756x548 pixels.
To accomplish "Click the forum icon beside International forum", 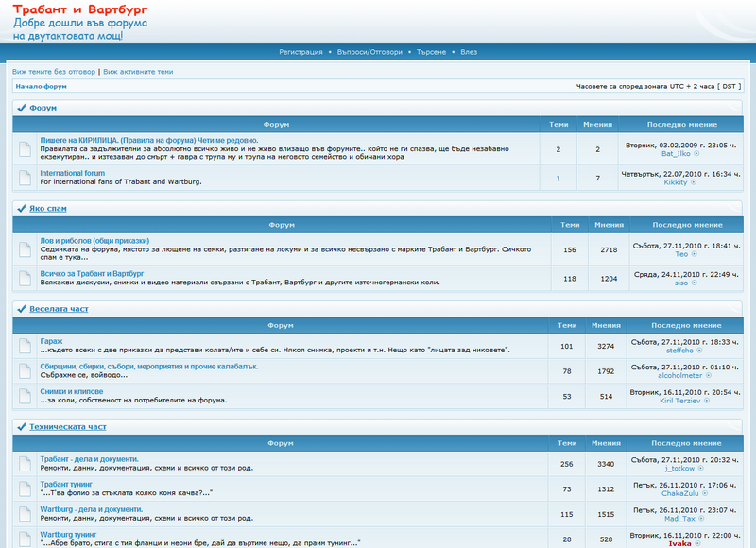I will (x=25, y=178).
